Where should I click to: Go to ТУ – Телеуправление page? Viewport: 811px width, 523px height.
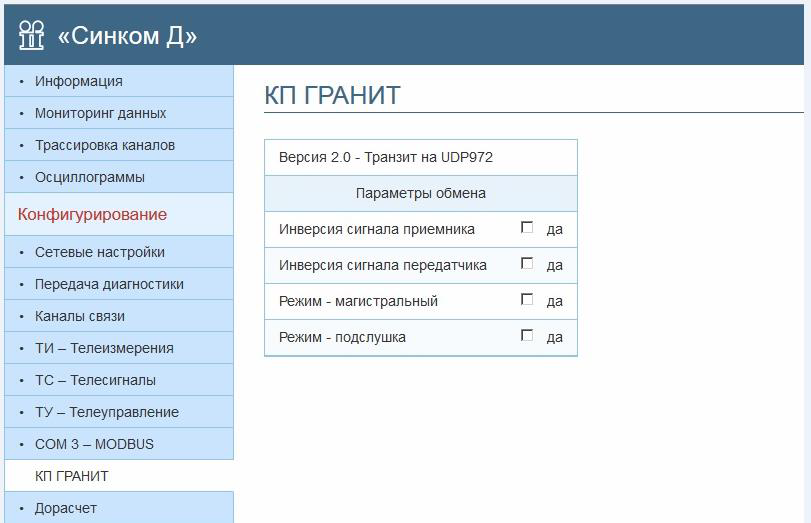pos(106,412)
